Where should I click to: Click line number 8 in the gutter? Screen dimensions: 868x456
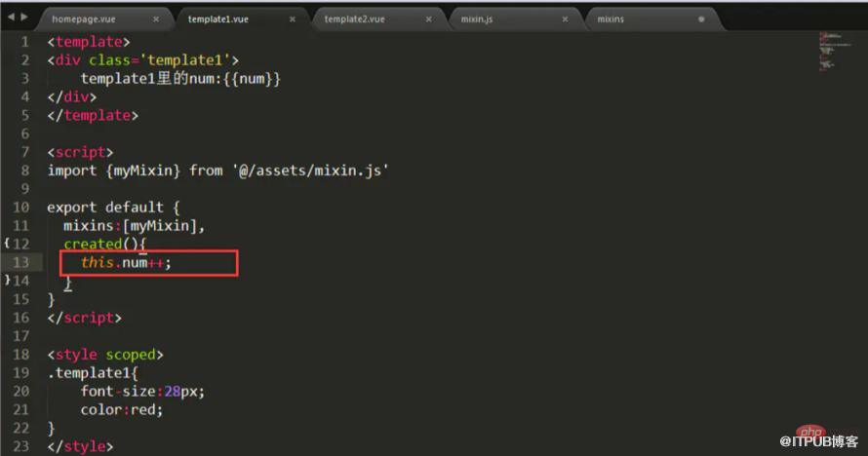click(25, 171)
